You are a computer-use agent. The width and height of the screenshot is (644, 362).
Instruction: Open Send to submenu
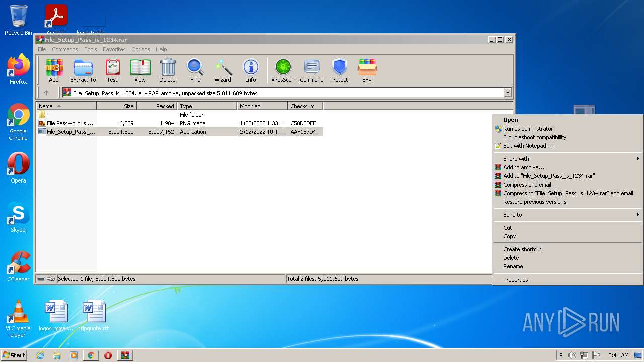[568, 215]
